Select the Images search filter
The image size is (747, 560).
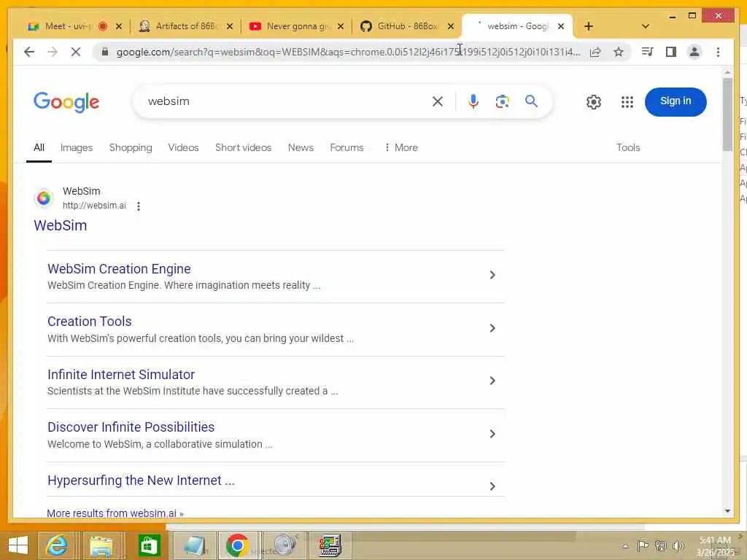click(77, 147)
